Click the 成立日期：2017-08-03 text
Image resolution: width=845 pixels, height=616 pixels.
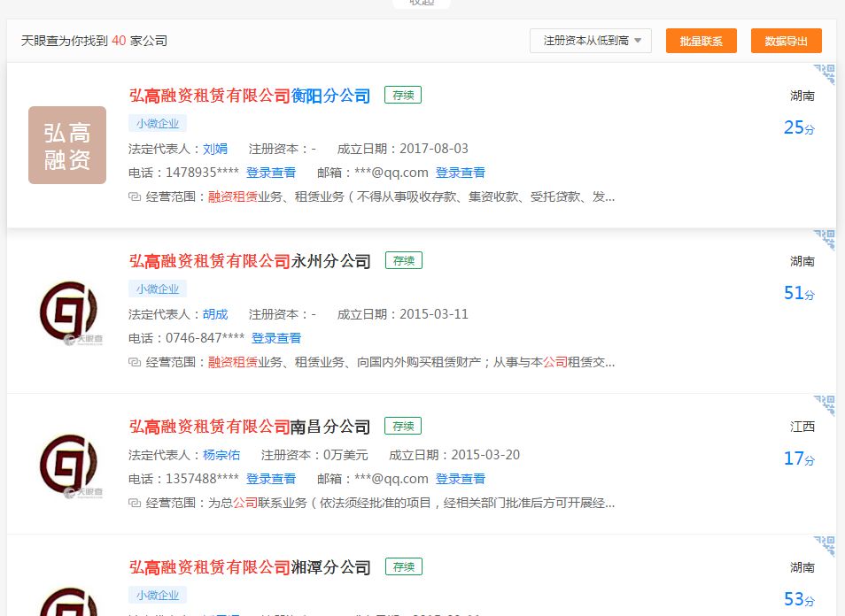click(402, 149)
